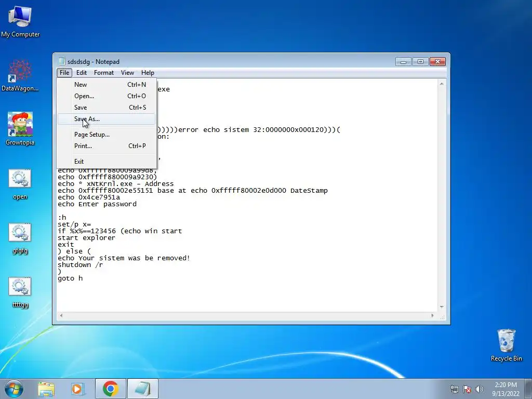This screenshot has width=532, height=399.
Task: Select the DataWagon desktop shortcut
Action: pos(20,76)
